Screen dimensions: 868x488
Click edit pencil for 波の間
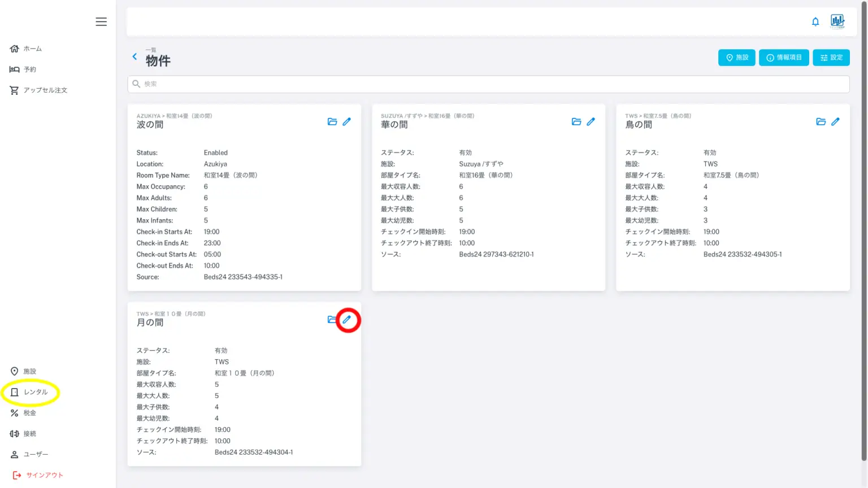point(347,121)
